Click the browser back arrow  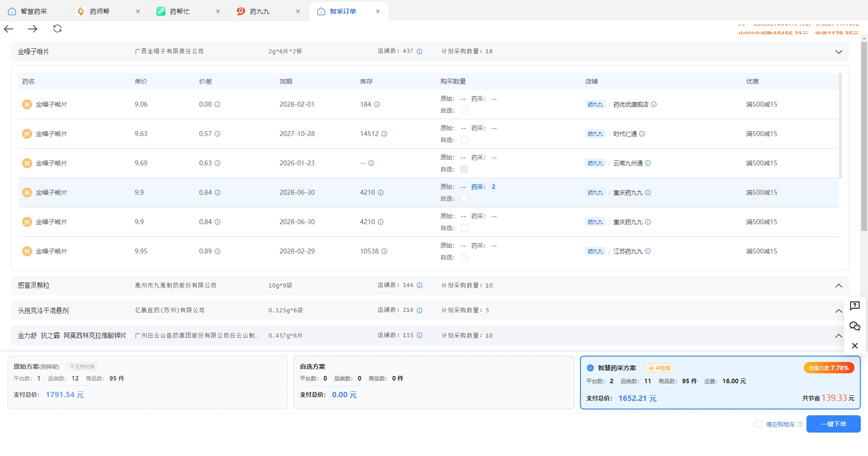pos(8,28)
